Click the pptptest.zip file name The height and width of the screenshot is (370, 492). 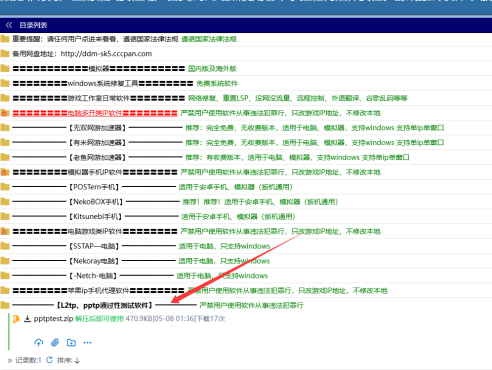coord(53,319)
